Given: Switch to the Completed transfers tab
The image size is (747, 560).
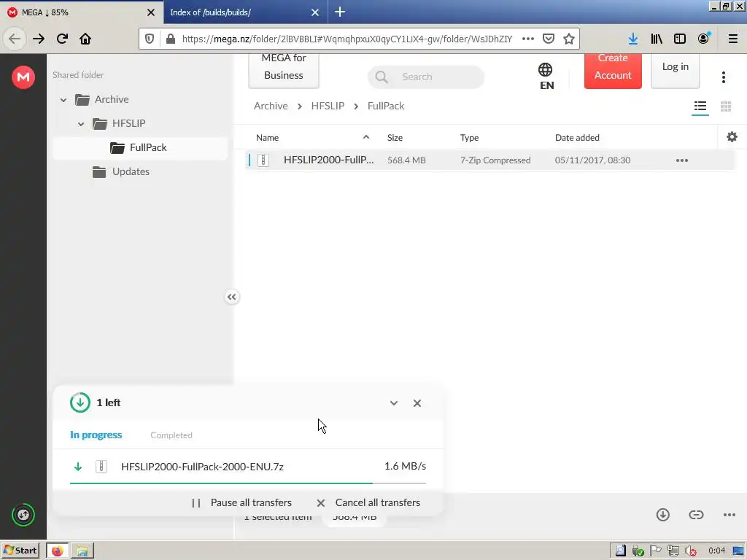Looking at the screenshot, I should coord(171,435).
